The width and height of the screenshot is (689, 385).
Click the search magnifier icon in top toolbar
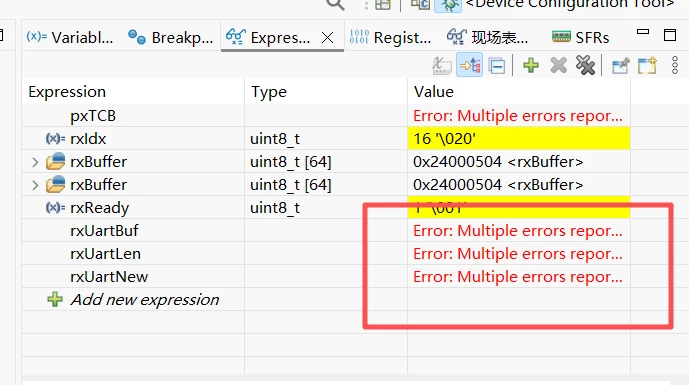335,4
